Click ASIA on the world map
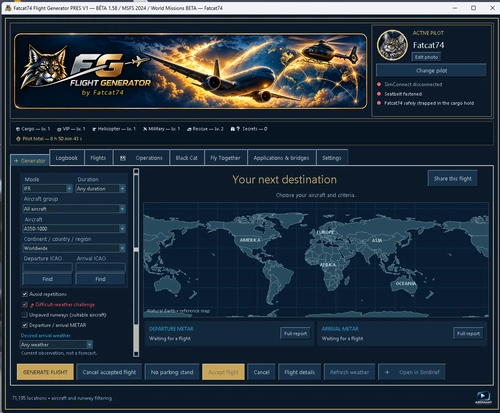The height and width of the screenshot is (413, 500). tap(377, 240)
